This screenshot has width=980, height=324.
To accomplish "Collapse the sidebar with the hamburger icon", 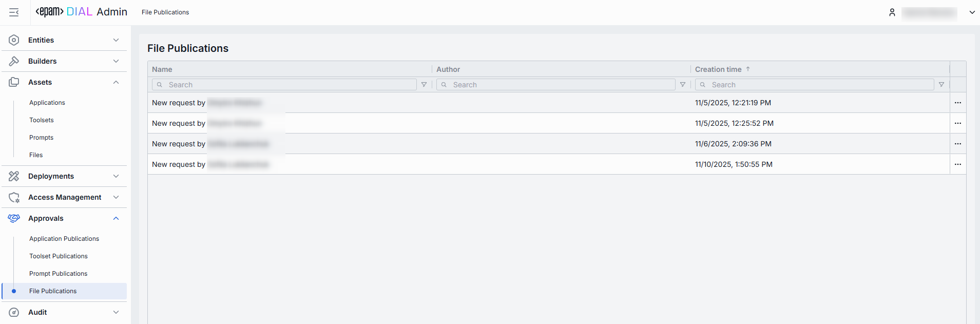I will [x=14, y=12].
